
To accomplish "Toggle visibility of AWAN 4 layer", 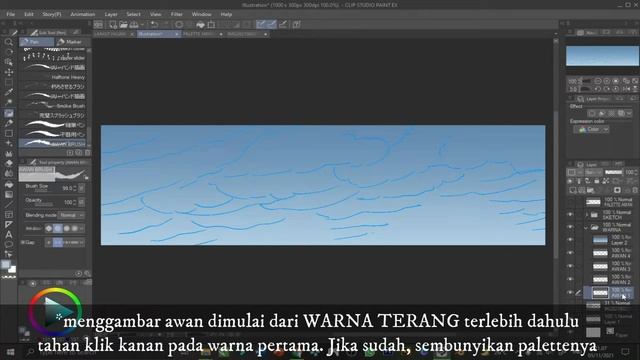I will pyautogui.click(x=571, y=253).
